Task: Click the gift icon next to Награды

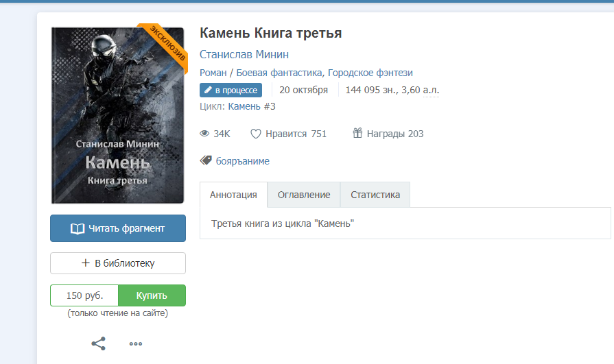Action: 357,134
